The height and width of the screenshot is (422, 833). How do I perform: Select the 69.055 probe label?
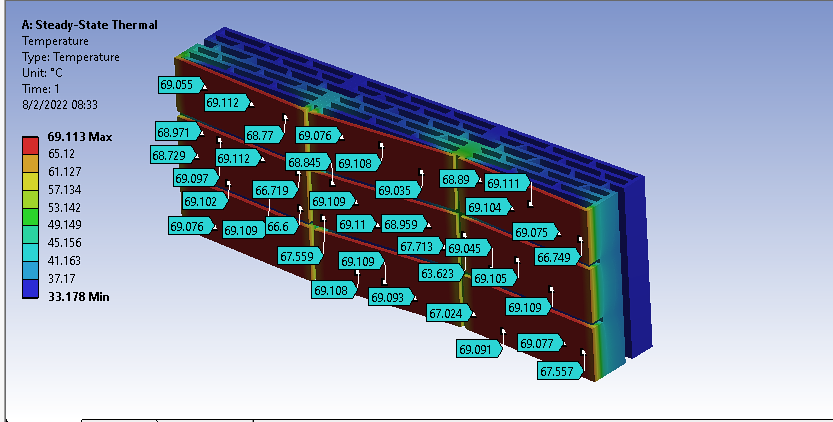click(x=178, y=85)
